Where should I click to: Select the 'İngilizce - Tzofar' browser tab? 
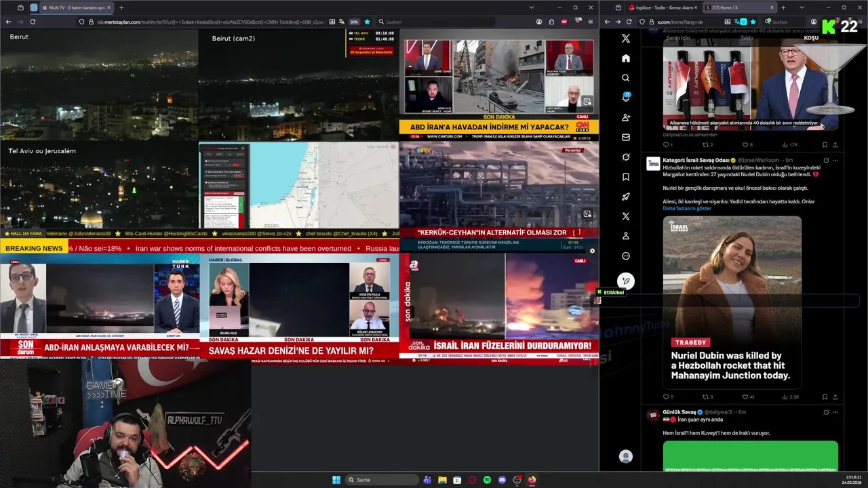pos(663,7)
